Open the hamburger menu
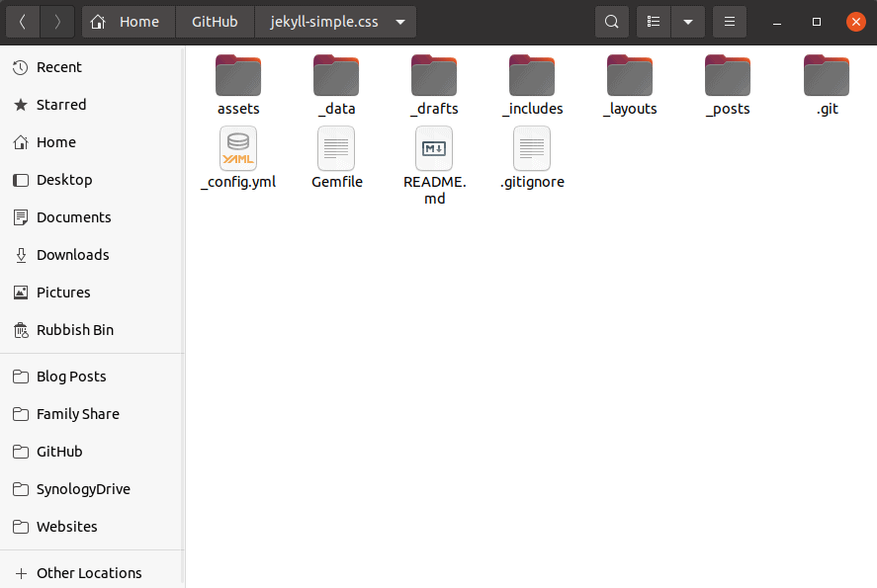This screenshot has width=877, height=588. 730,21
